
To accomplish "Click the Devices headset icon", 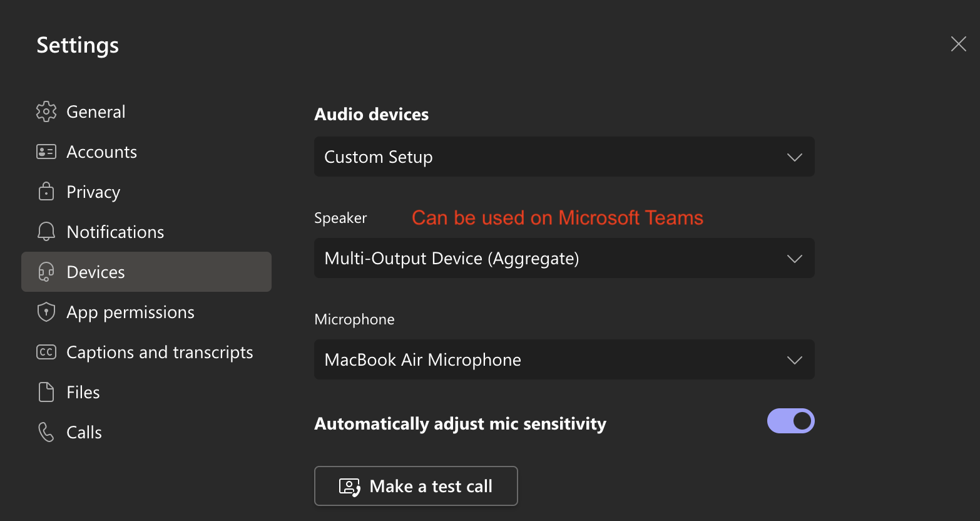I will click(46, 272).
